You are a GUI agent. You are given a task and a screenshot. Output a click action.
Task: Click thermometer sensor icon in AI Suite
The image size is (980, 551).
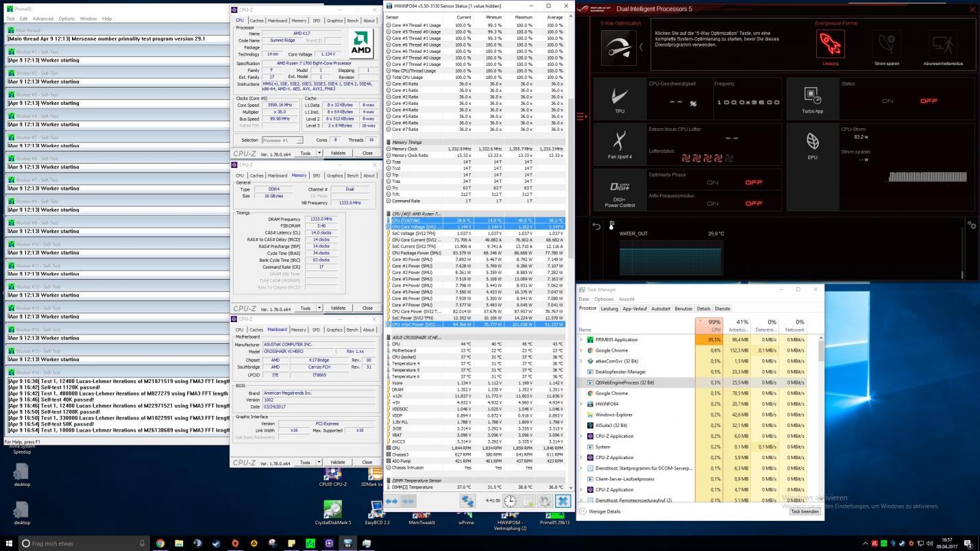click(612, 225)
